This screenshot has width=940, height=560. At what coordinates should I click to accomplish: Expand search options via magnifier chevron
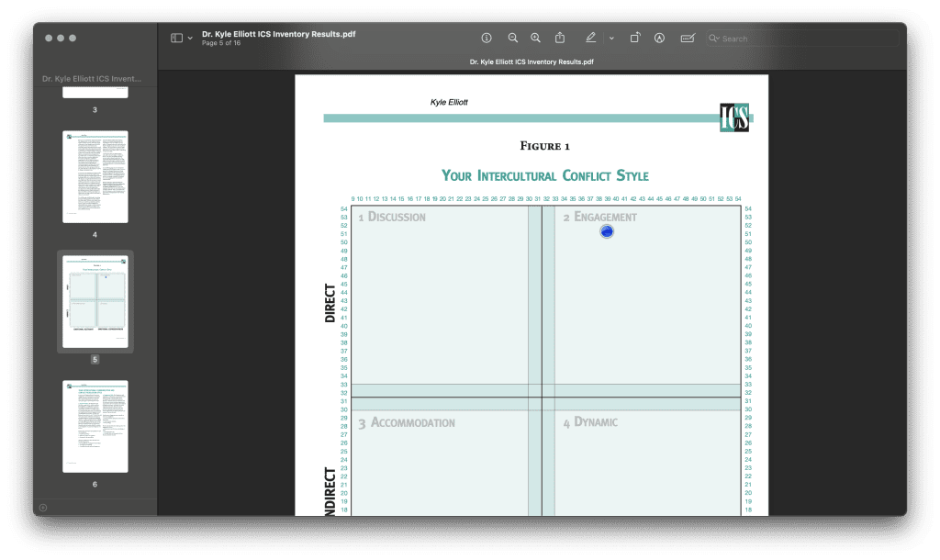pyautogui.click(x=714, y=39)
